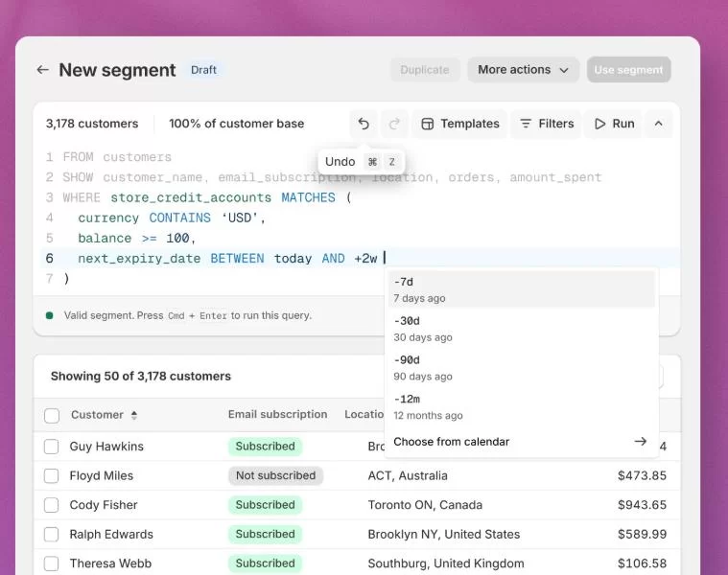This screenshot has width=728, height=575.
Task: Click the Undo arrow icon
Action: point(364,124)
